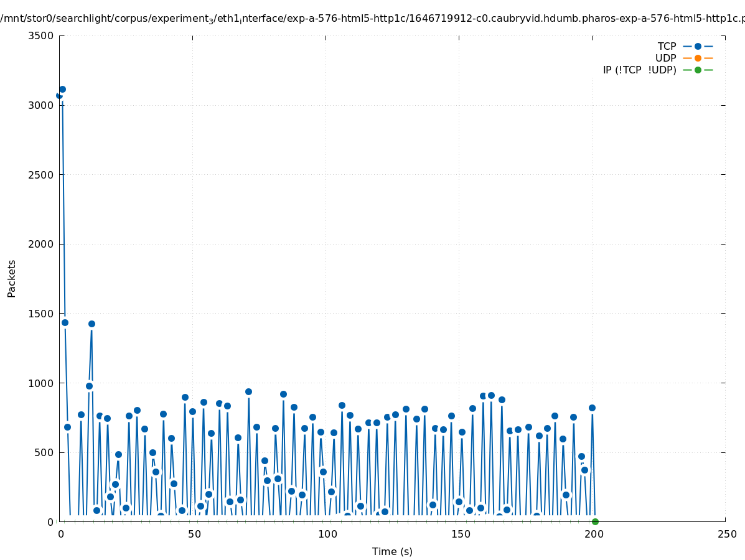Click the Packets y-axis label
The height and width of the screenshot is (560, 745).
click(x=12, y=278)
